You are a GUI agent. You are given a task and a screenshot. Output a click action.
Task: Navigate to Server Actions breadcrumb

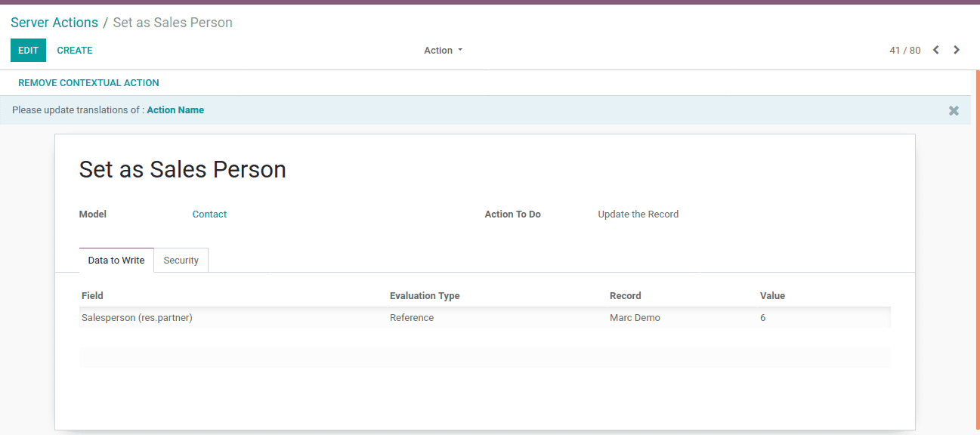(54, 23)
